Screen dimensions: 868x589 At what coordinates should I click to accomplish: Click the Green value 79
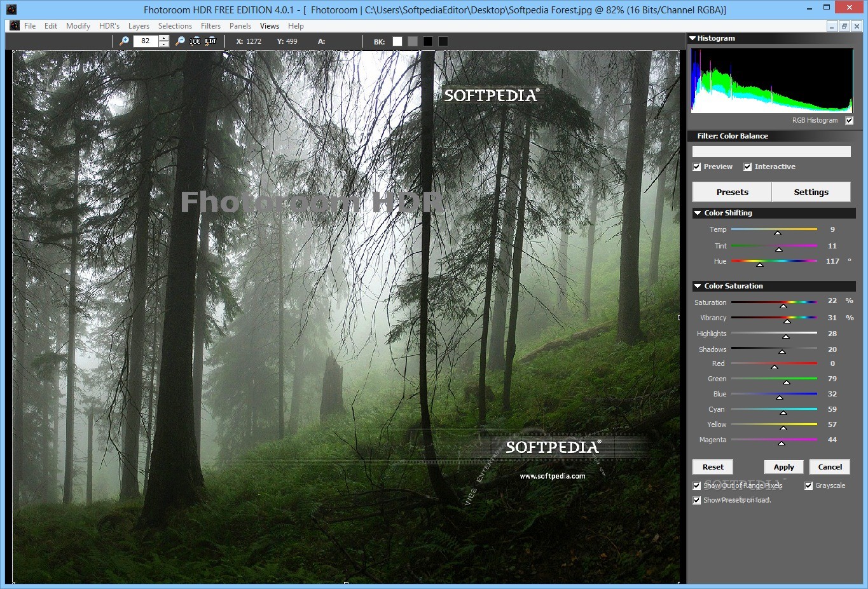pyautogui.click(x=832, y=379)
